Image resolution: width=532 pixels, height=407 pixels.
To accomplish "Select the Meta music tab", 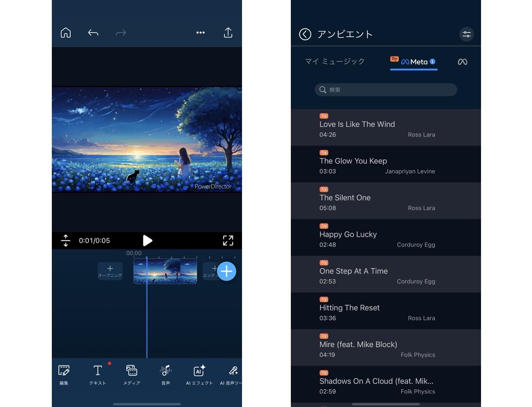I will click(x=414, y=62).
